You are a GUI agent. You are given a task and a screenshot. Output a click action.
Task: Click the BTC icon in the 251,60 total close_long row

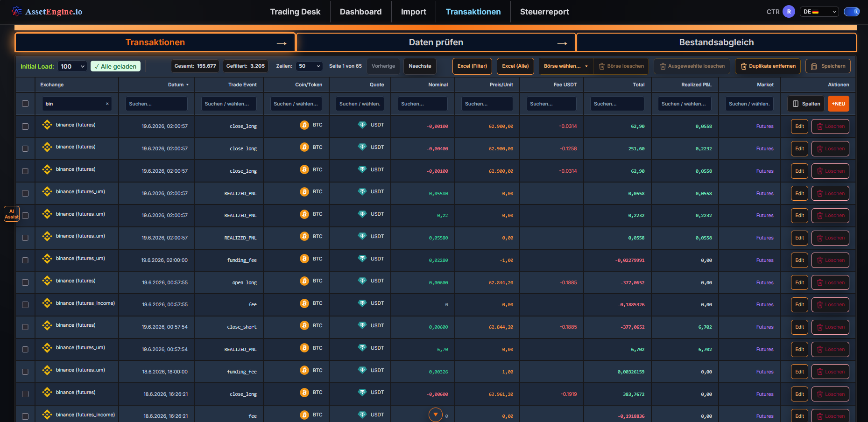click(x=304, y=147)
